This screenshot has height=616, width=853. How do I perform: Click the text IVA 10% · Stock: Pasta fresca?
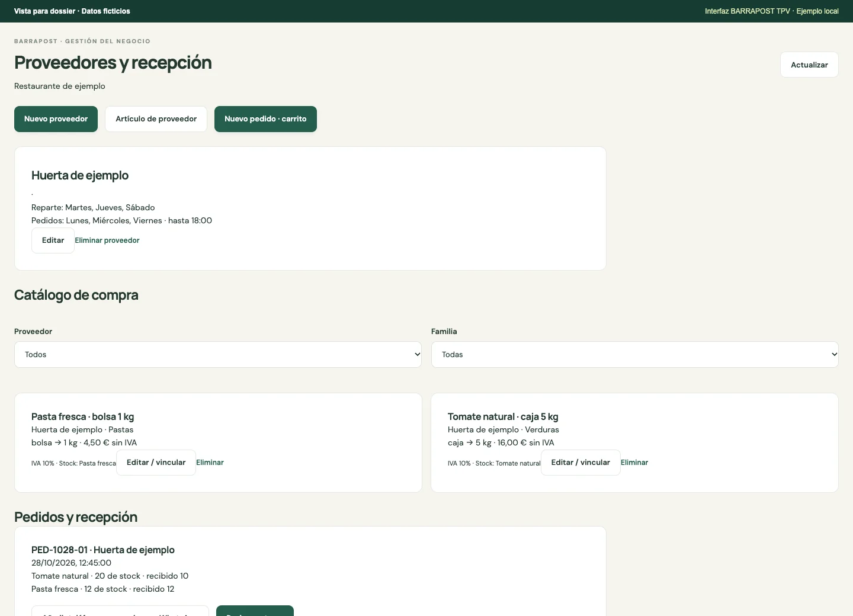tap(73, 463)
